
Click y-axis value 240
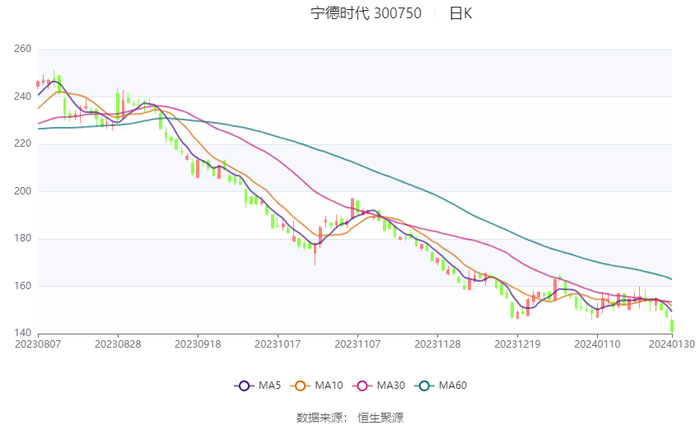pos(23,96)
